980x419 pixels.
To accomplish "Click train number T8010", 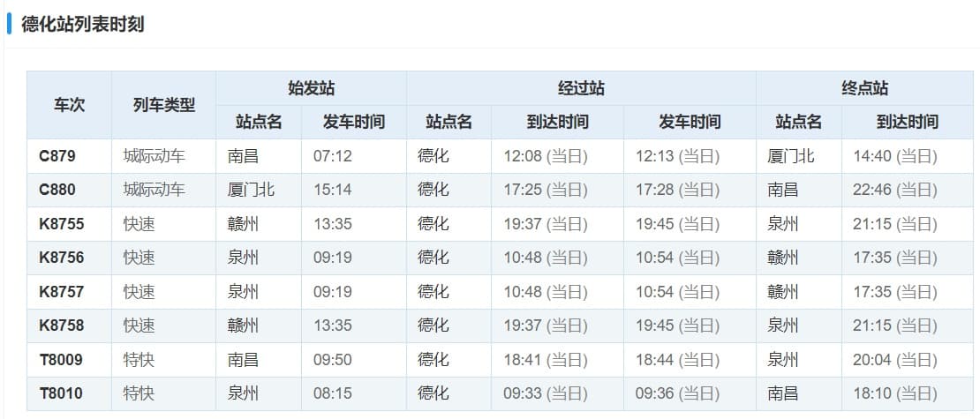I will [x=62, y=393].
